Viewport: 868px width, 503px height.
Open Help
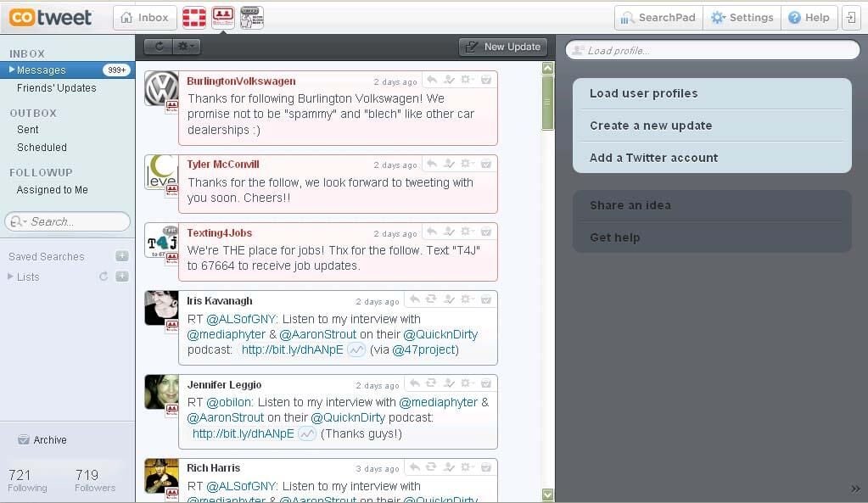(809, 18)
